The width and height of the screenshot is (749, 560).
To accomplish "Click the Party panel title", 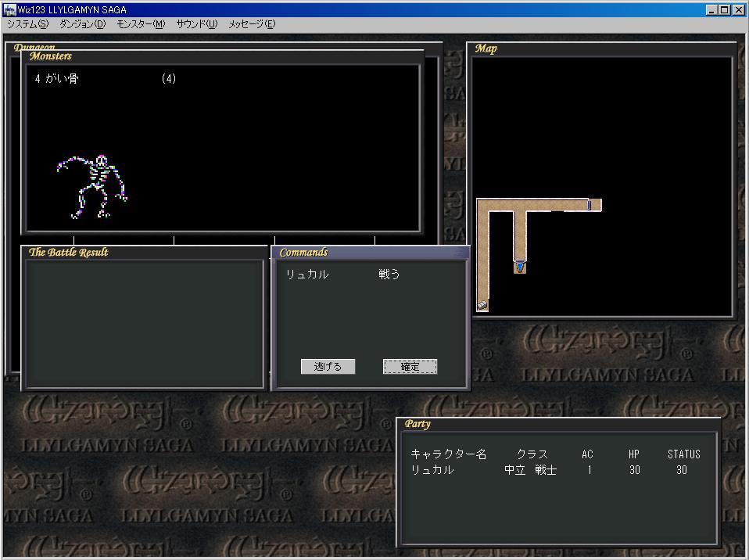I will coord(418,424).
